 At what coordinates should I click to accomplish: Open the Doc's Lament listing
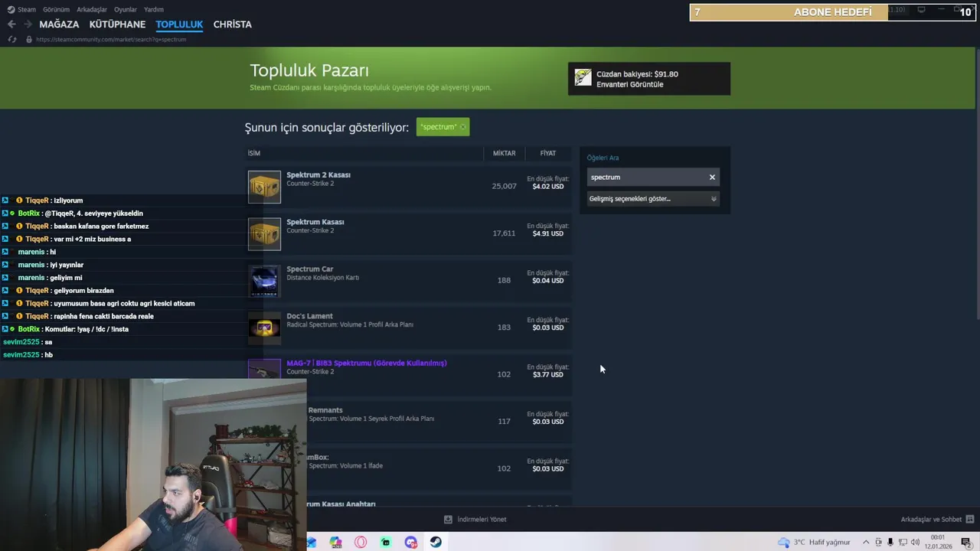tap(410, 328)
